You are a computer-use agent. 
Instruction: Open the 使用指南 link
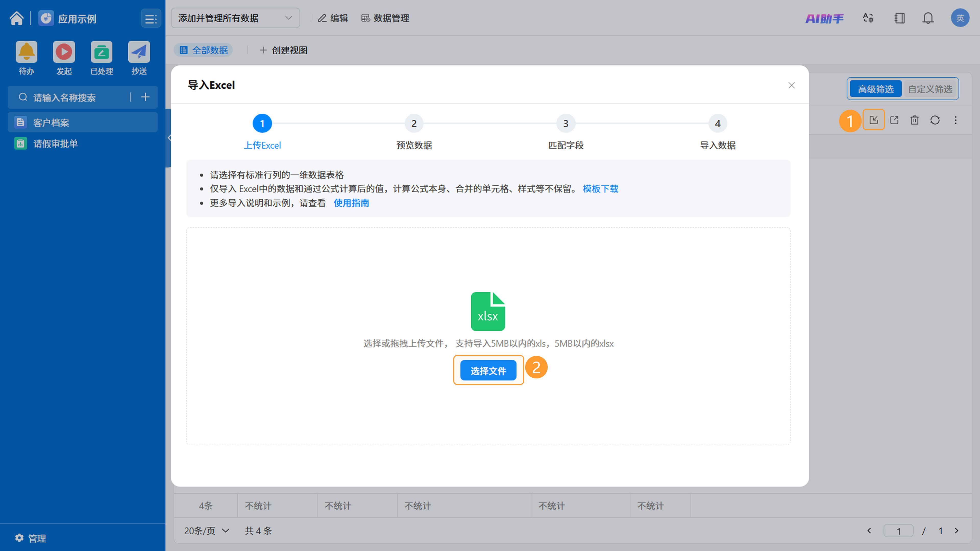pyautogui.click(x=351, y=203)
